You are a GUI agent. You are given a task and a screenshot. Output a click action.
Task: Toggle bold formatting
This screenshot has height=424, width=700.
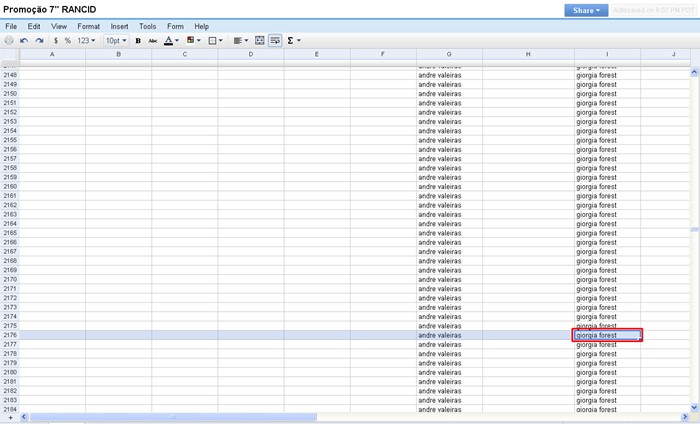(138, 41)
